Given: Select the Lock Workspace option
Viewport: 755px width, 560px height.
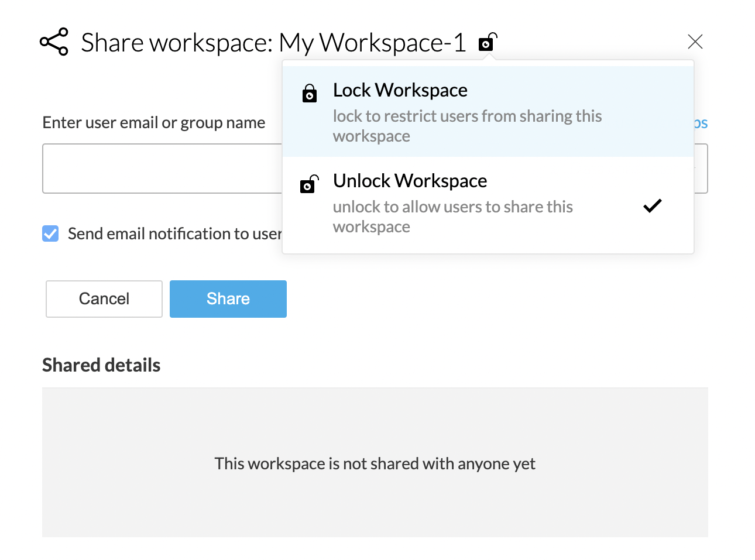Looking at the screenshot, I should pos(400,91).
